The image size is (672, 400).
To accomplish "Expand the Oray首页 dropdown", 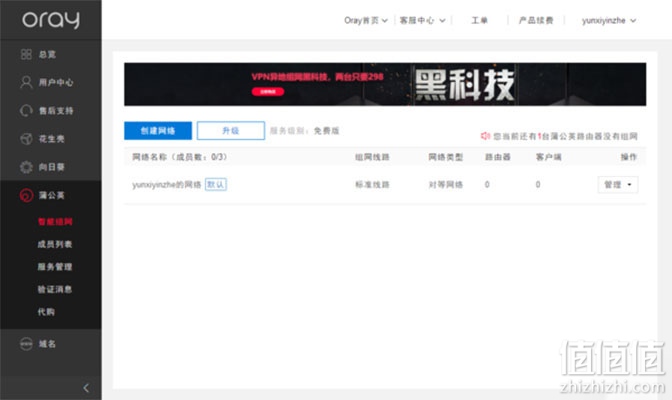I will point(366,20).
